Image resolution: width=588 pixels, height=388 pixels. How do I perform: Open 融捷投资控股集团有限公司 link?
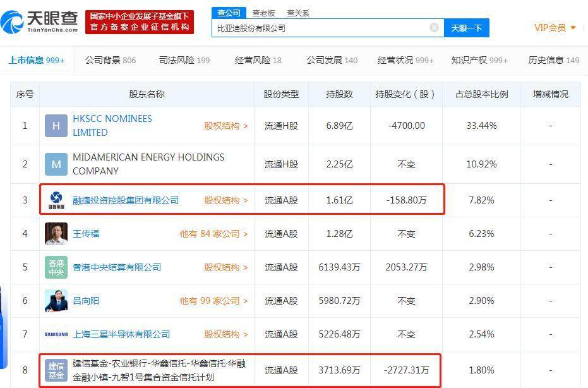click(x=126, y=200)
